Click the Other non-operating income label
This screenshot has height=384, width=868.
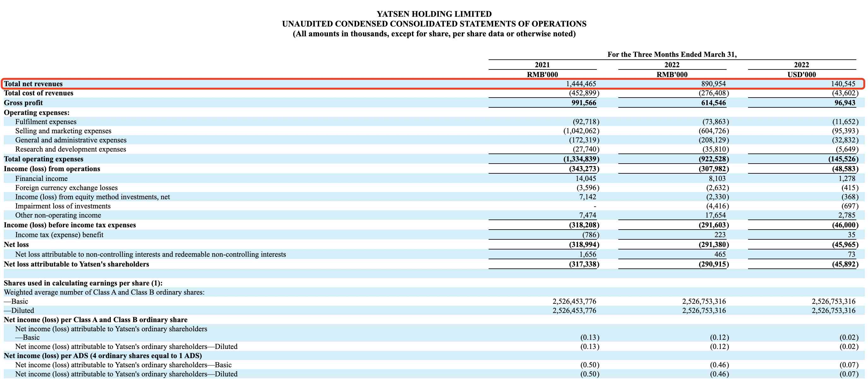[58, 215]
